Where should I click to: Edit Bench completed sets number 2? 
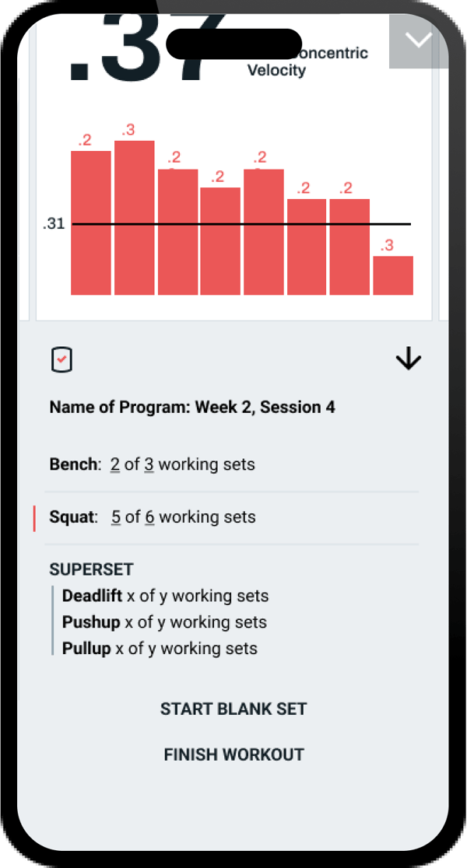114,464
